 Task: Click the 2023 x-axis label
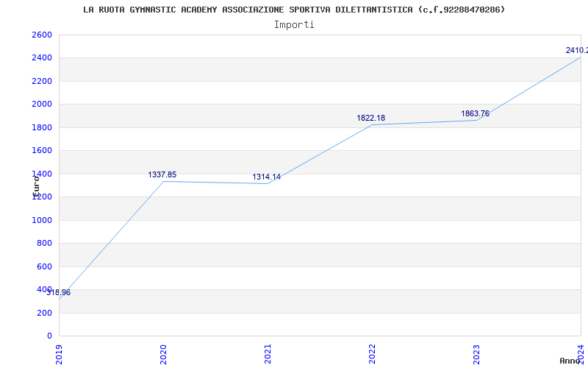pos(476,354)
